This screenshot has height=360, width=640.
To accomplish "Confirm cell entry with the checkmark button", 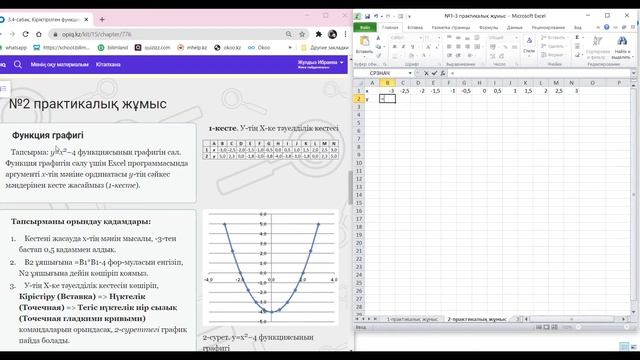I will (x=434, y=73).
